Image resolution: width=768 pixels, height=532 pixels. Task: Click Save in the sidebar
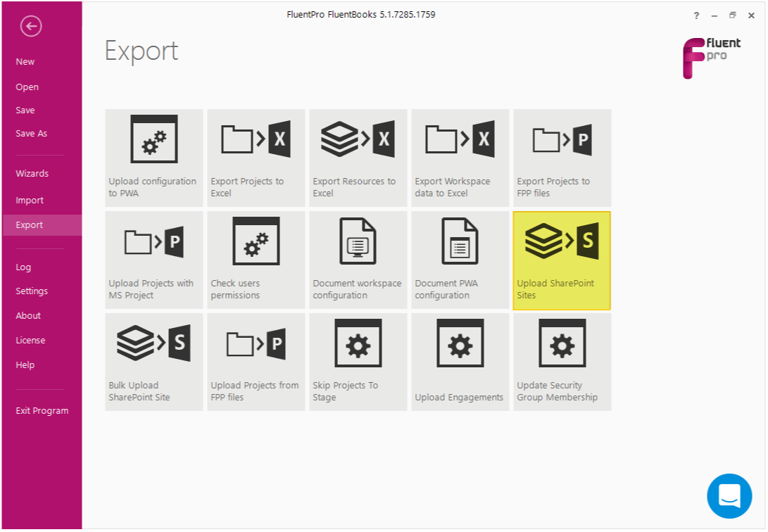click(25, 110)
